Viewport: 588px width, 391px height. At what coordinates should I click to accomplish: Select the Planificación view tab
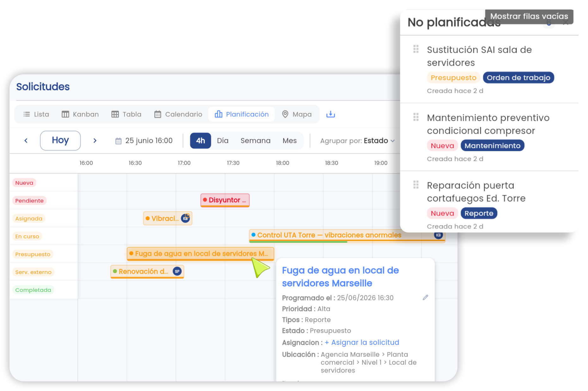point(242,114)
